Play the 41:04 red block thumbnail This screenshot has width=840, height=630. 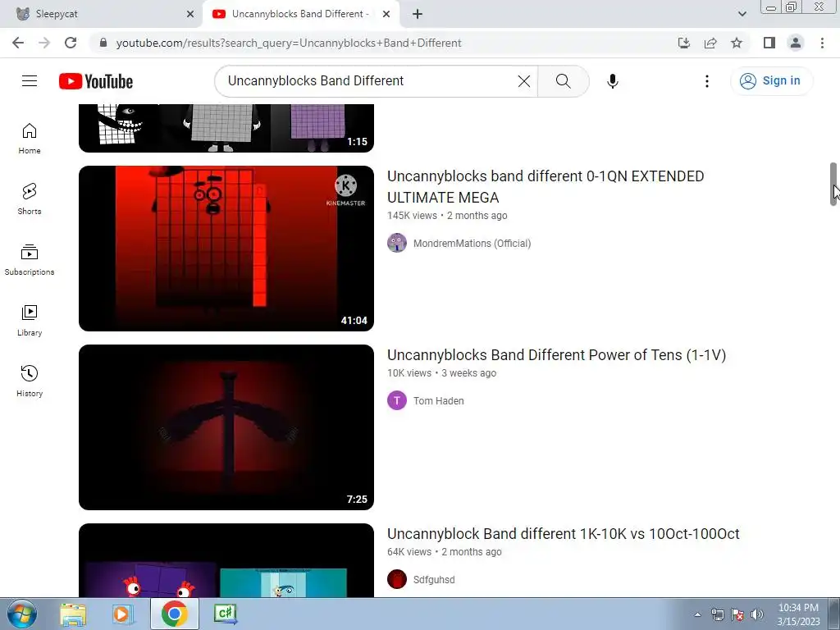tap(226, 248)
